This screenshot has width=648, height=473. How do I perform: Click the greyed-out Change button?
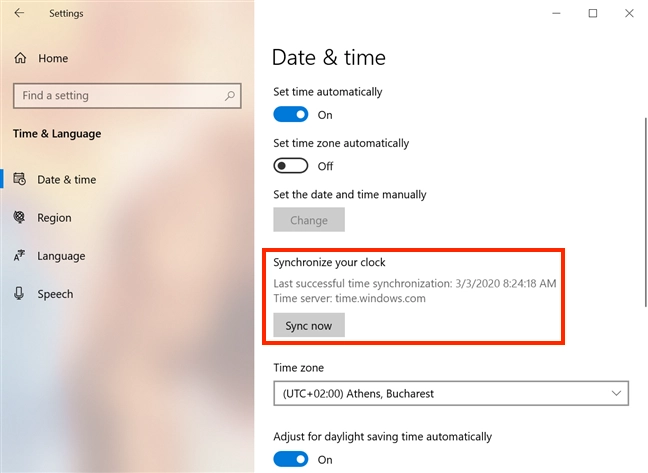(309, 220)
